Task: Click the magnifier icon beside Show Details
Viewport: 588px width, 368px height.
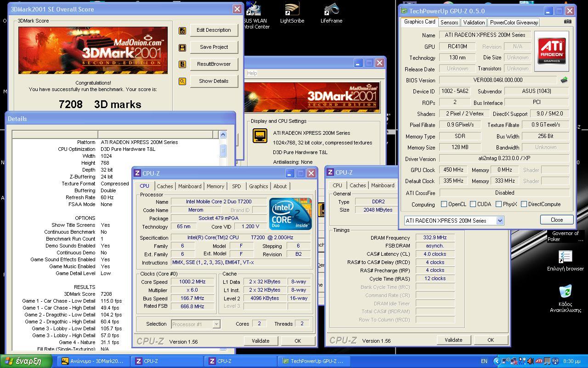Action: coord(182,81)
